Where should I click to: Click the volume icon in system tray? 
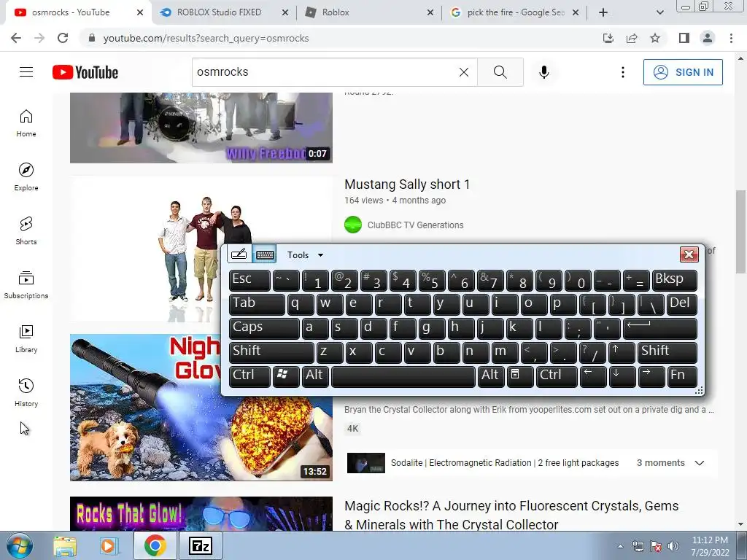[x=673, y=546]
